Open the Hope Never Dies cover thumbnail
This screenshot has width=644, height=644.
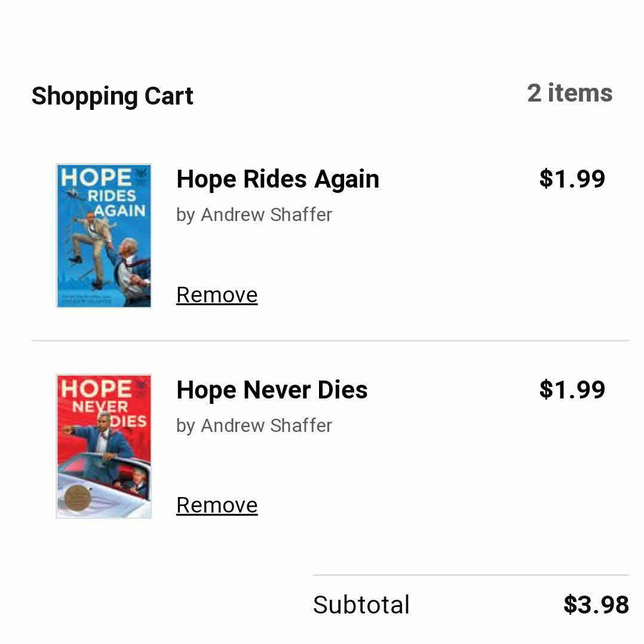click(103, 446)
